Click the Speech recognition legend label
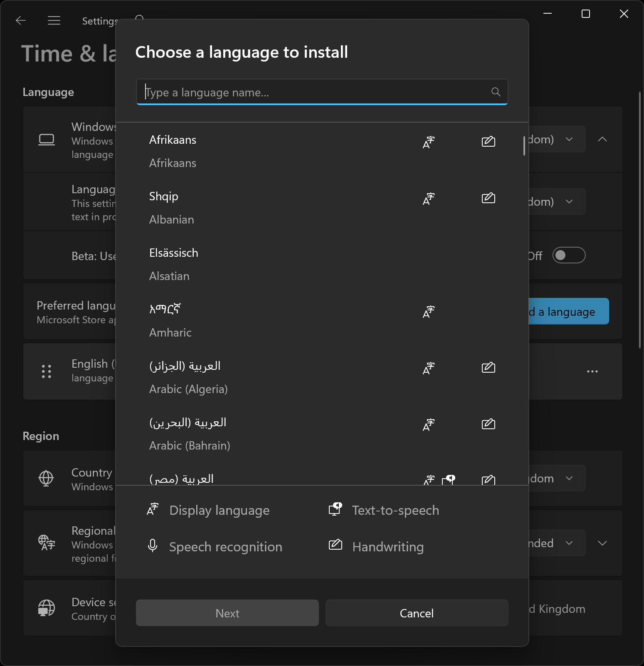The height and width of the screenshot is (666, 644). (x=226, y=547)
